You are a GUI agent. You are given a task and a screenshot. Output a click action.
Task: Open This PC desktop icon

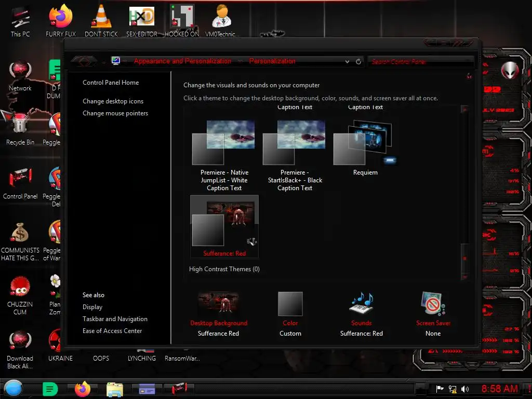pyautogui.click(x=20, y=21)
